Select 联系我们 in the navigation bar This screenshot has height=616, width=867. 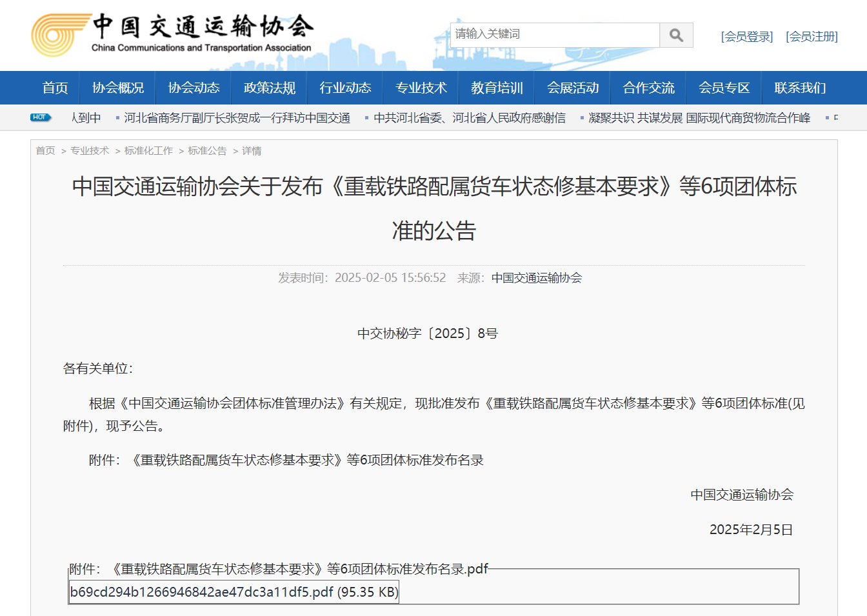(x=800, y=88)
